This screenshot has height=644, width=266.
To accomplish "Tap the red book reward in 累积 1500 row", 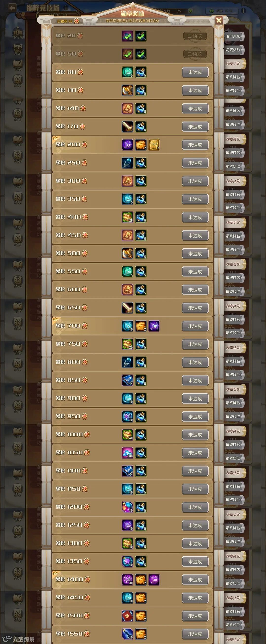I will [x=127, y=615].
